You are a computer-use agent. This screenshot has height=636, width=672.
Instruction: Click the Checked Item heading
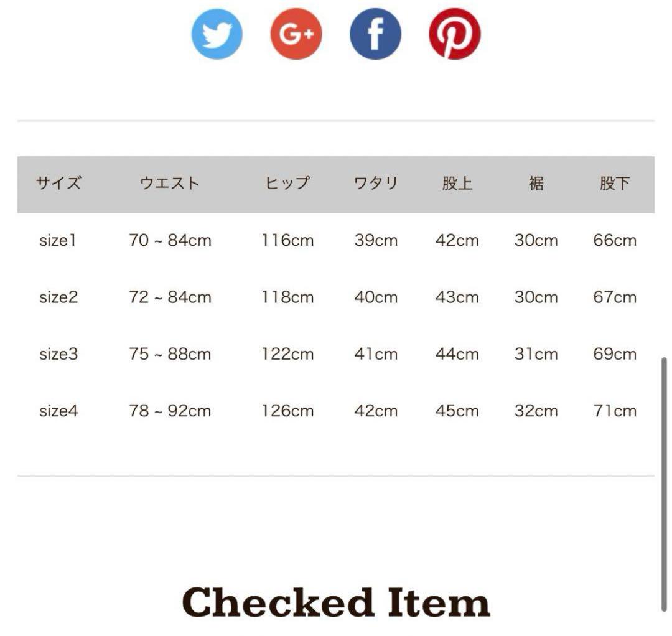click(336, 602)
